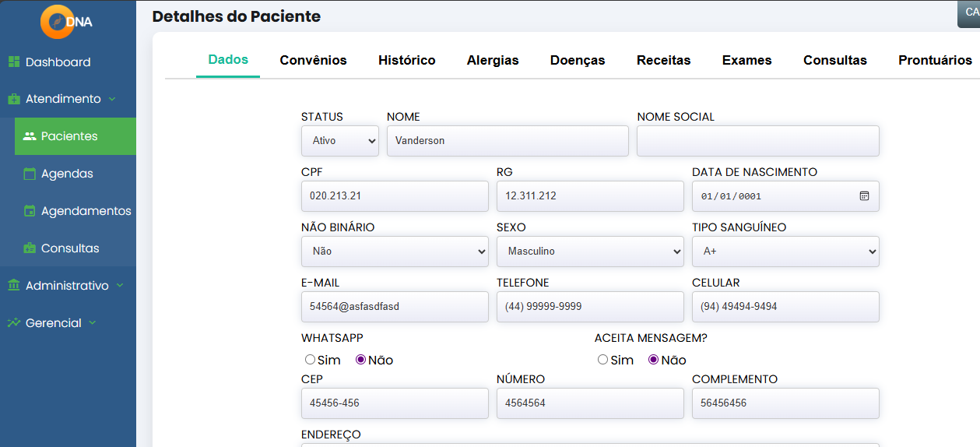The image size is (980, 447).
Task: Click the E-mail input field
Action: [394, 307]
